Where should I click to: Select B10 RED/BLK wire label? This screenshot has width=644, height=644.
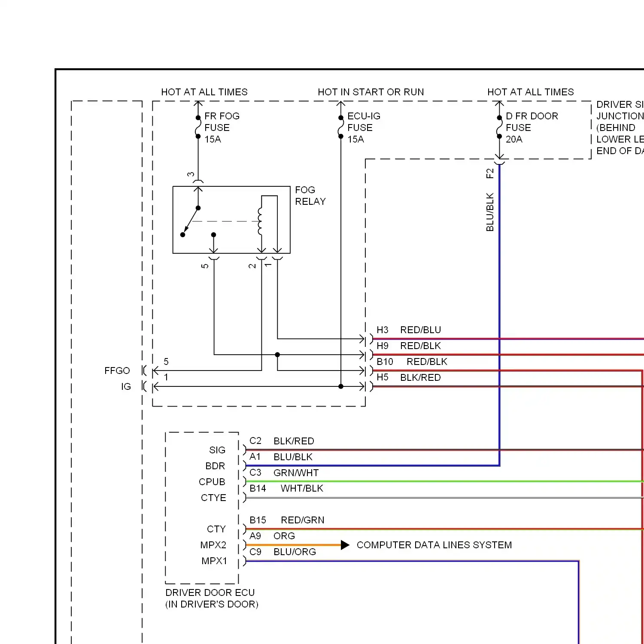click(x=412, y=361)
